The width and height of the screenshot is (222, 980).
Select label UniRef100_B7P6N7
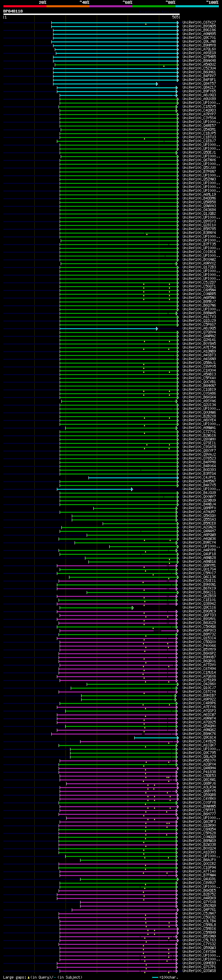[x=199, y=172]
